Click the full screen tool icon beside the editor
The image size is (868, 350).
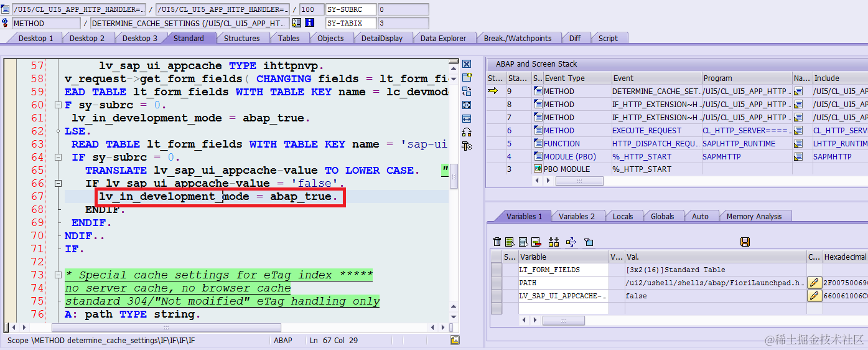pyautogui.click(x=467, y=105)
